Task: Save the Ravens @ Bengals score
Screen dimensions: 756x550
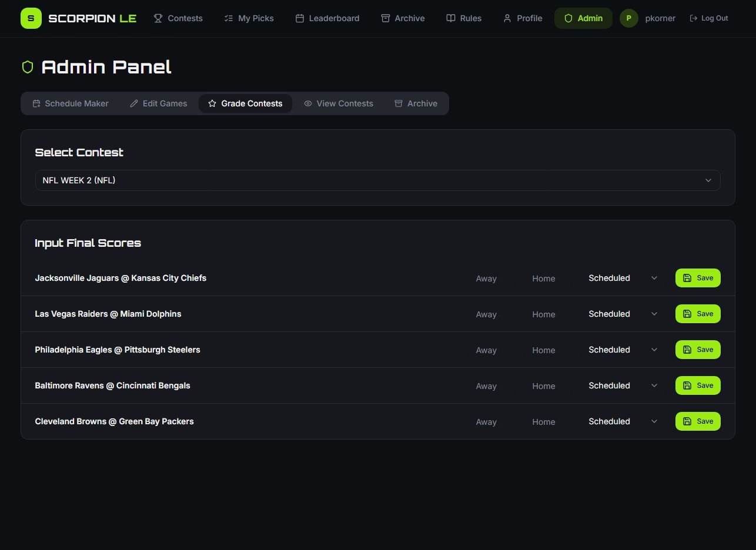Action: (x=698, y=385)
